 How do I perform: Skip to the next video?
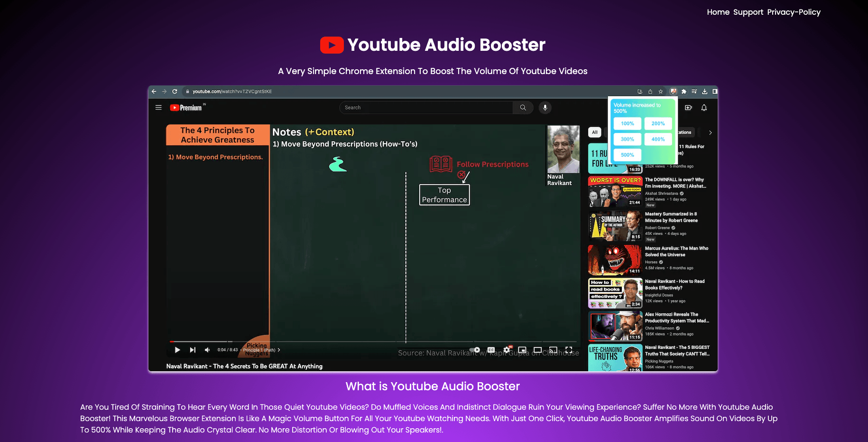(193, 350)
